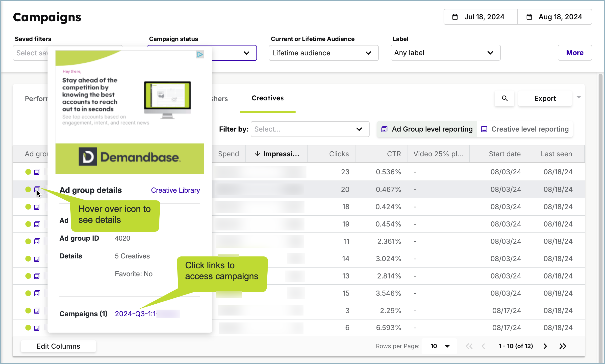Click the 6.593% CTR value

388,328
